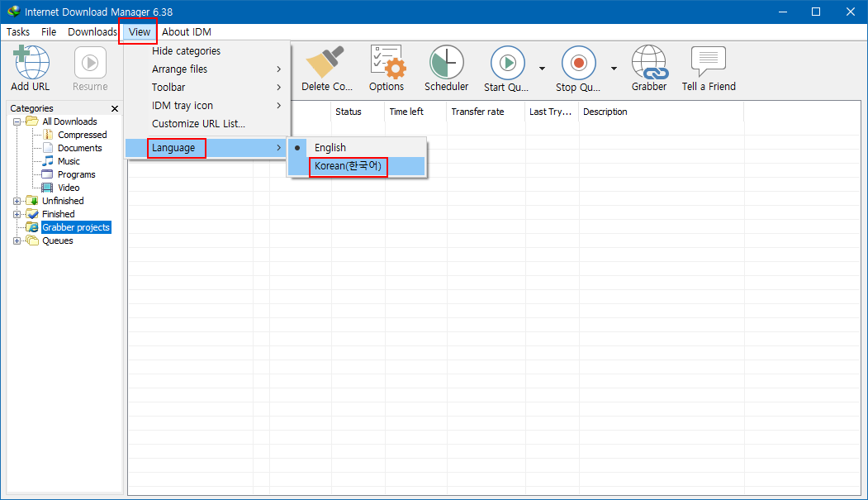Screen dimensions: 868x500
Task: Sort by the Status column header
Action: 358,112
